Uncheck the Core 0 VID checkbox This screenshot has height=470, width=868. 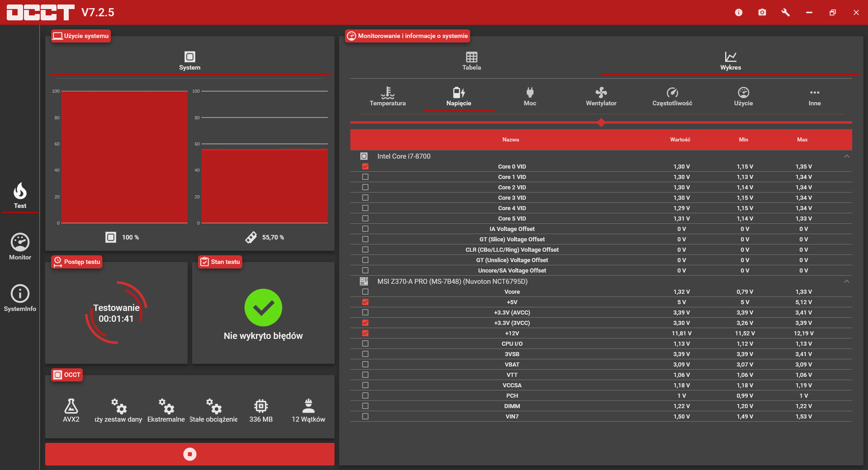point(365,166)
